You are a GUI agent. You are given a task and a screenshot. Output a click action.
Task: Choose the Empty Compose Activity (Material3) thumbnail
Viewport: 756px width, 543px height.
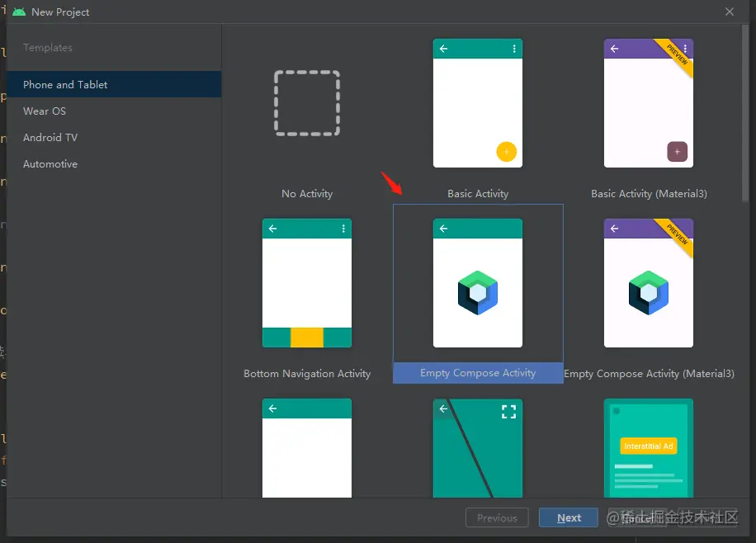tap(649, 283)
